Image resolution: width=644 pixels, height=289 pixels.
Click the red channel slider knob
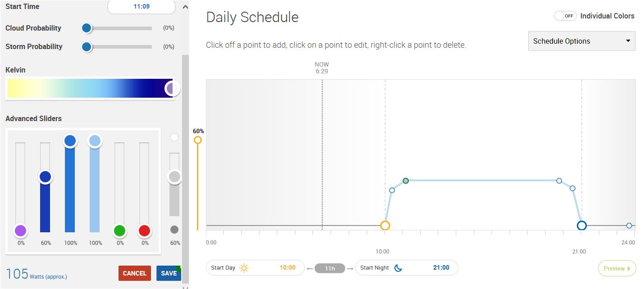coord(144,231)
